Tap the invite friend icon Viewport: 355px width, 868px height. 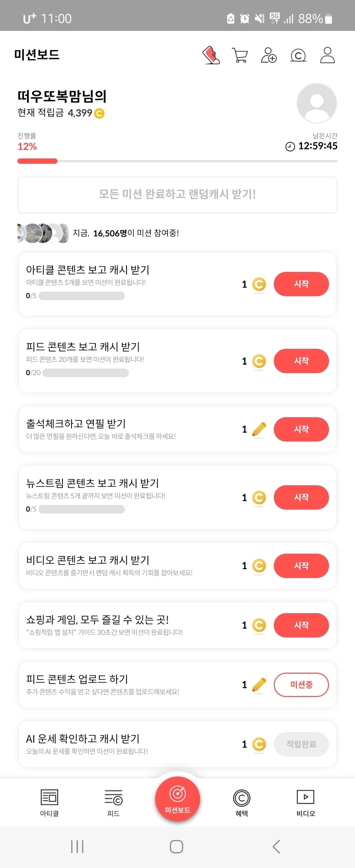pos(269,55)
